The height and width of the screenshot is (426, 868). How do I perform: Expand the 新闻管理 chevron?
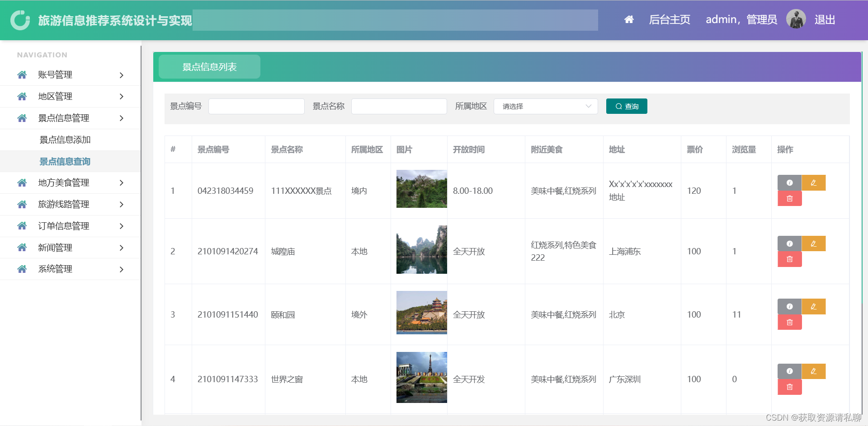121,248
